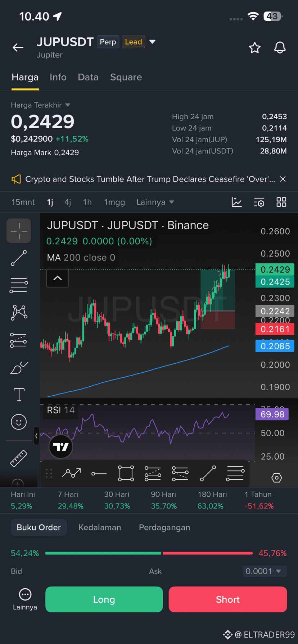The image size is (298, 644).
Task: Select the 90 Hari performance period
Action: pyautogui.click(x=164, y=500)
